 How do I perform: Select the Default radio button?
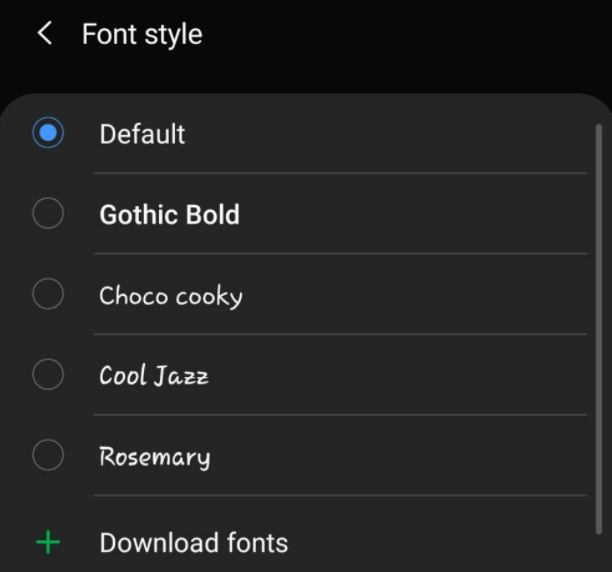click(48, 133)
